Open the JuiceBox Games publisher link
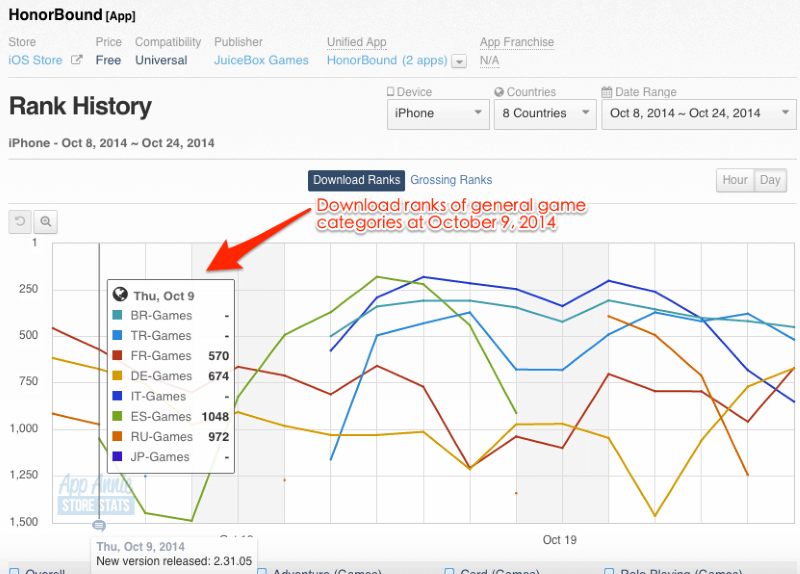Viewport: 800px width, 574px height. pos(261,60)
